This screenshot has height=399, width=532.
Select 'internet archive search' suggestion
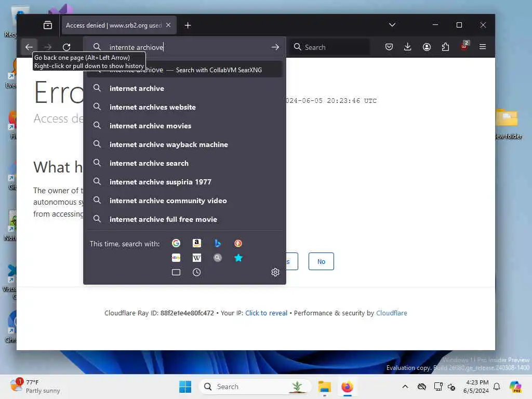pos(184,163)
